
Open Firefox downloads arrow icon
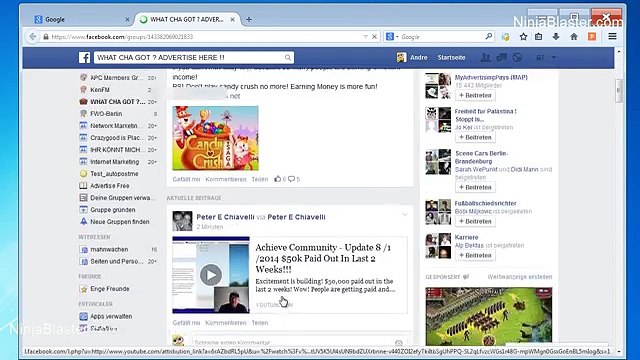[556, 37]
